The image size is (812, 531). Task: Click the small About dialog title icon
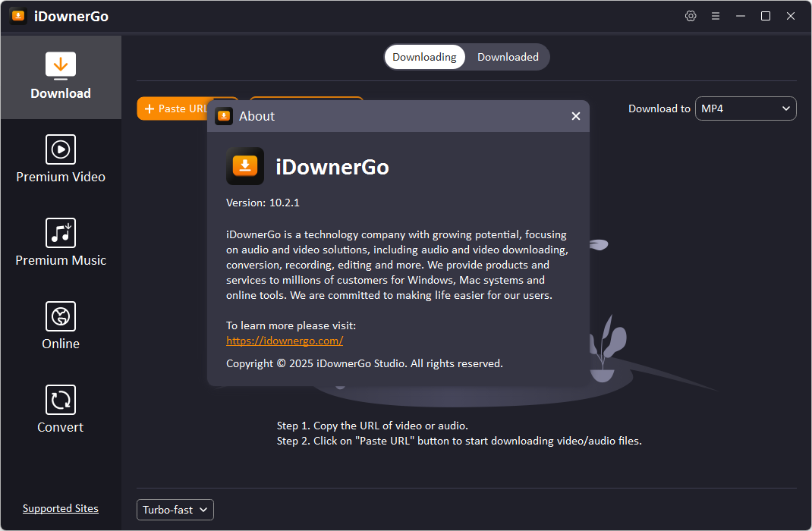(x=224, y=116)
